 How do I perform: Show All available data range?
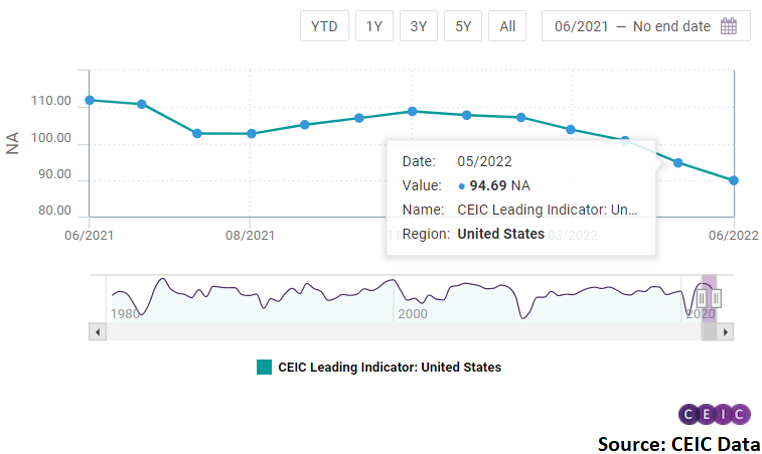tap(507, 27)
